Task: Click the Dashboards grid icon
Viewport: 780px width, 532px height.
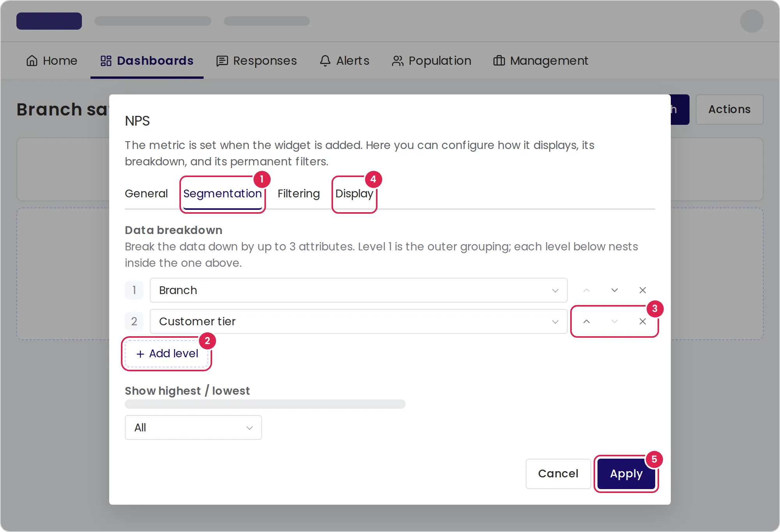Action: pyautogui.click(x=106, y=61)
